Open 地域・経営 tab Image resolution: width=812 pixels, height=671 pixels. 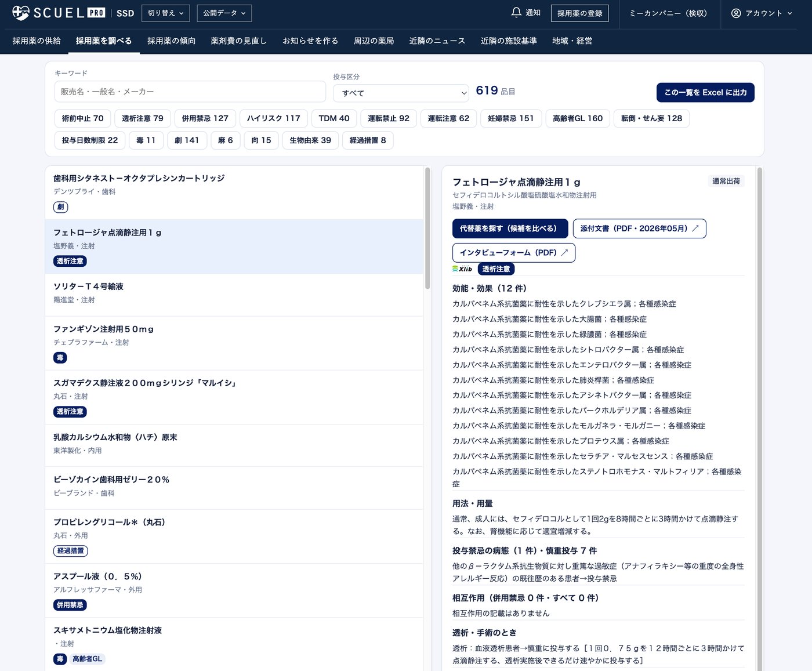point(572,41)
